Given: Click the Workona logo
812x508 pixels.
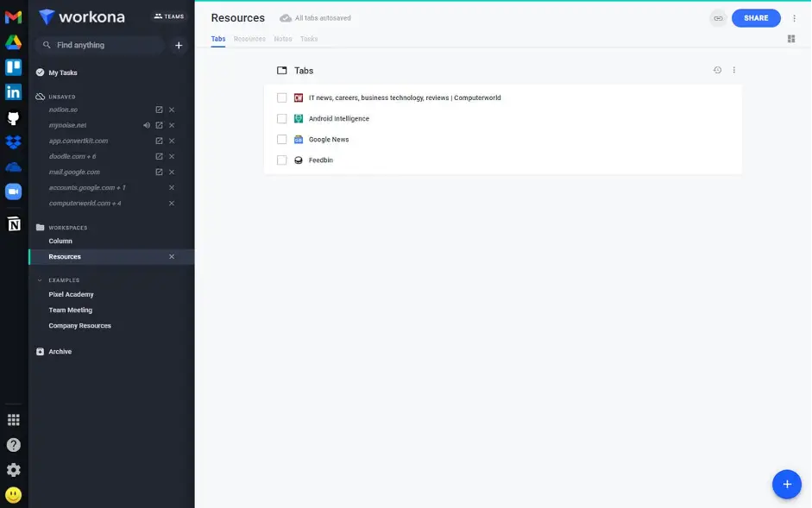Looking at the screenshot, I should (x=82, y=16).
